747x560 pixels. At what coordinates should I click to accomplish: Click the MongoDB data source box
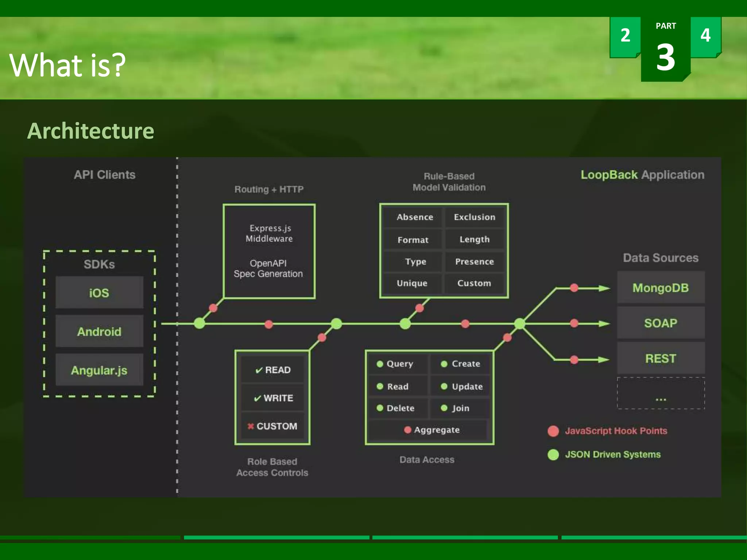[x=661, y=287]
